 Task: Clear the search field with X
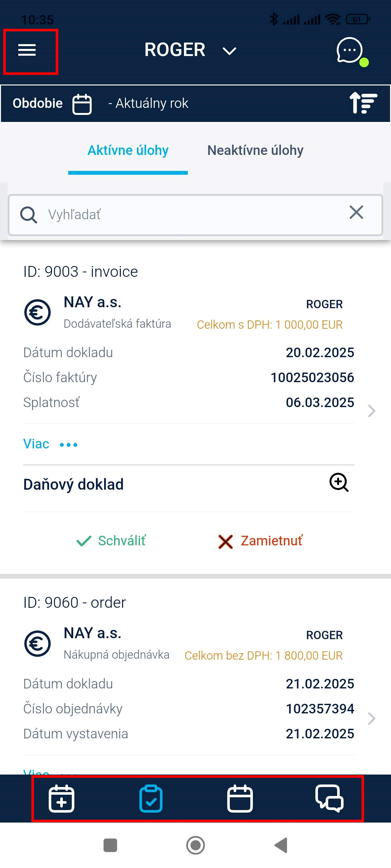pyautogui.click(x=356, y=212)
